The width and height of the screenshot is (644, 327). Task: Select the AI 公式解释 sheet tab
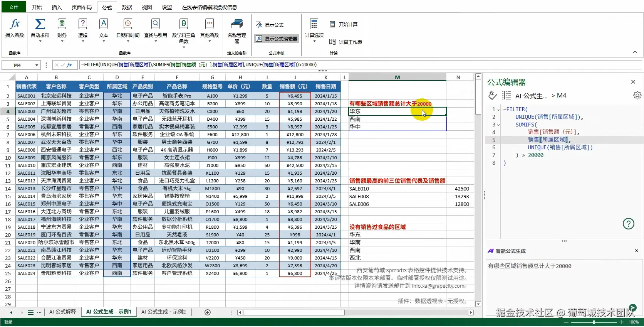[62, 312]
